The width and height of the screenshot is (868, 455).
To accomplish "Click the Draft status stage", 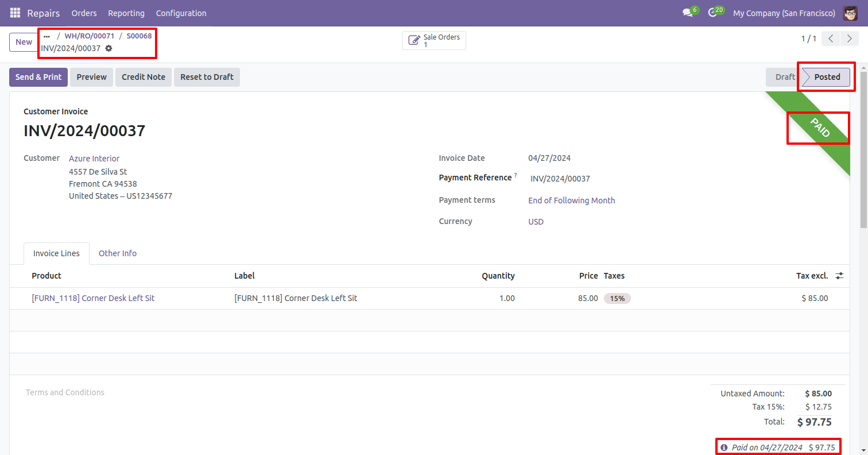I will [x=784, y=77].
